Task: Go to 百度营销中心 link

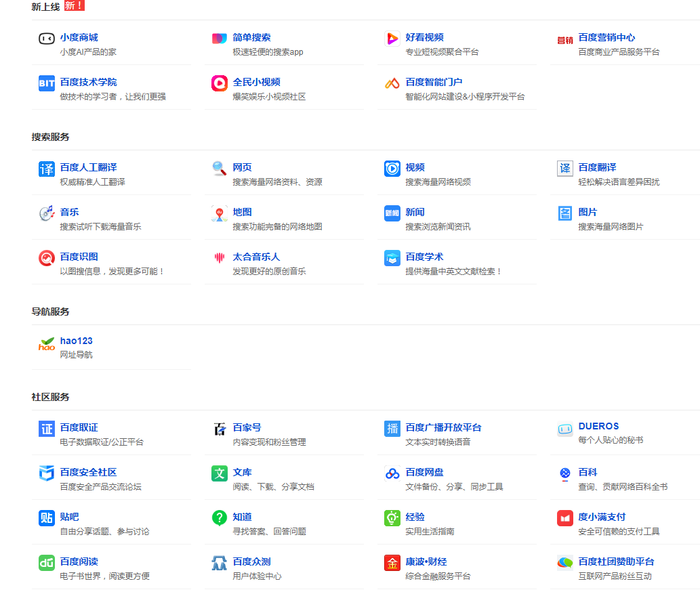Action: 606,37
